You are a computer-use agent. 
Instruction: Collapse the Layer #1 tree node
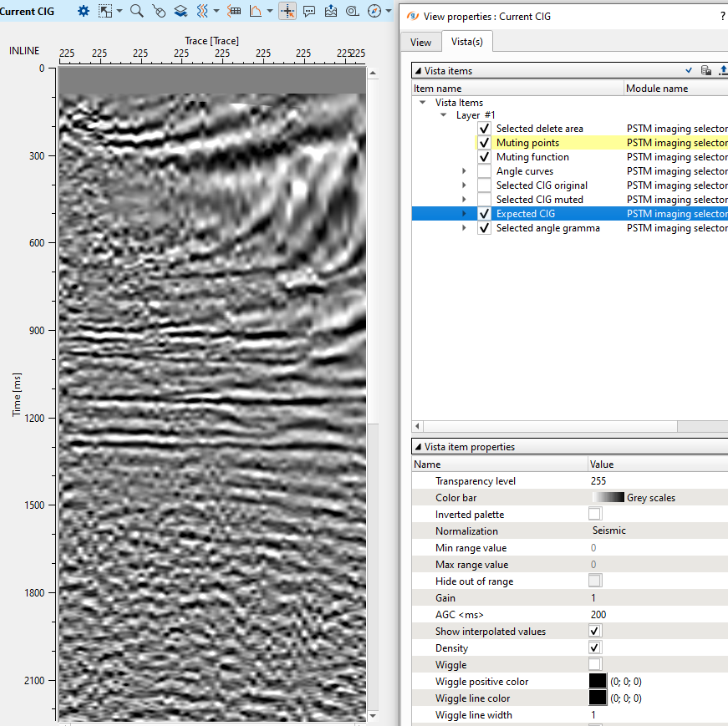coord(444,115)
